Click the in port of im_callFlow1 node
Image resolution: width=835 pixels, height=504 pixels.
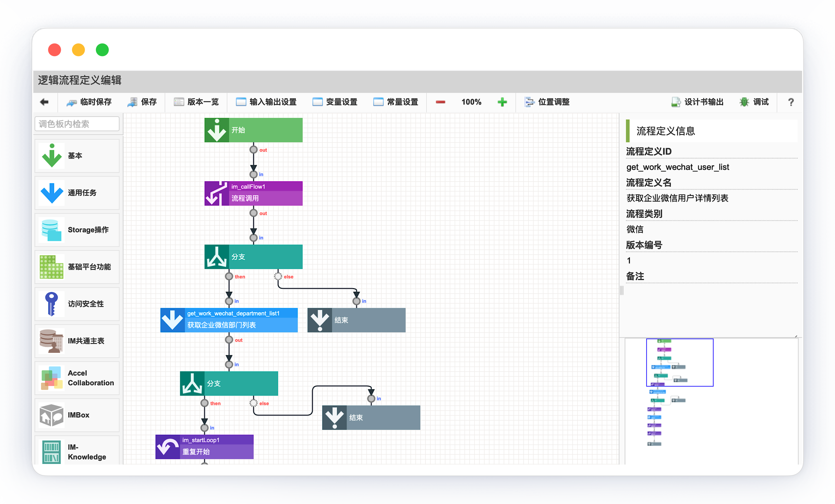click(254, 175)
